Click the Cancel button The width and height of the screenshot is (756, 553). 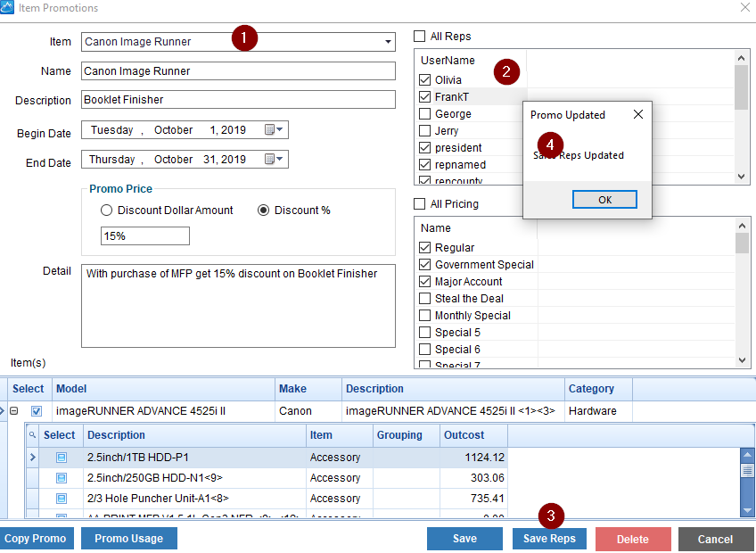click(x=716, y=539)
